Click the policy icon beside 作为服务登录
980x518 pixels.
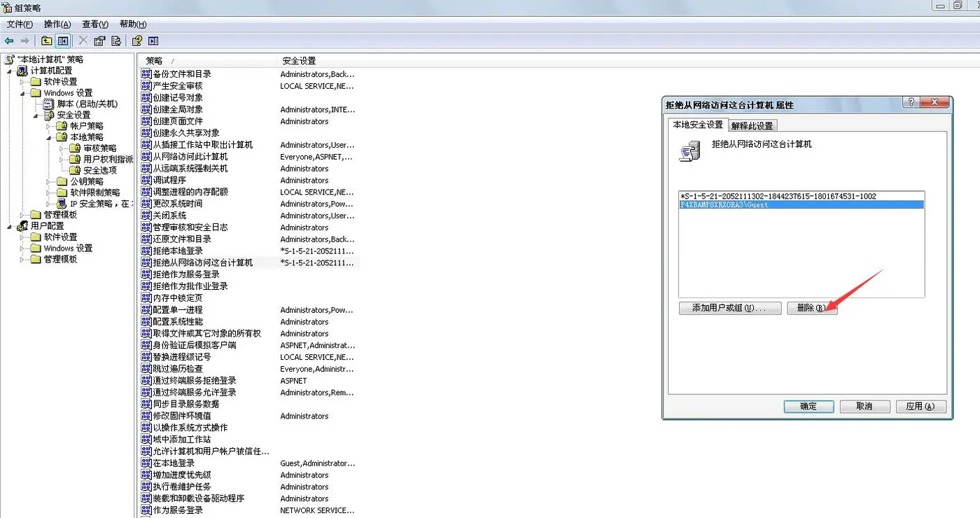click(x=146, y=510)
